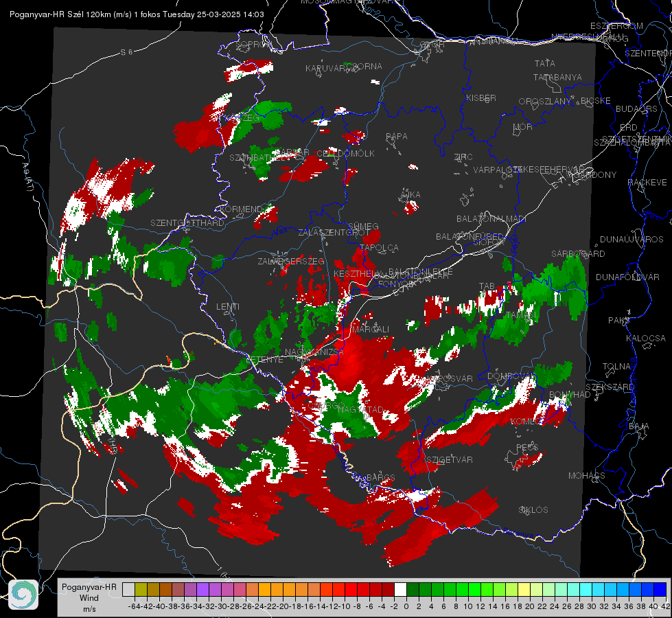Click the SARBOGARD city label
This screenshot has width=672, height=618.
pyautogui.click(x=578, y=254)
